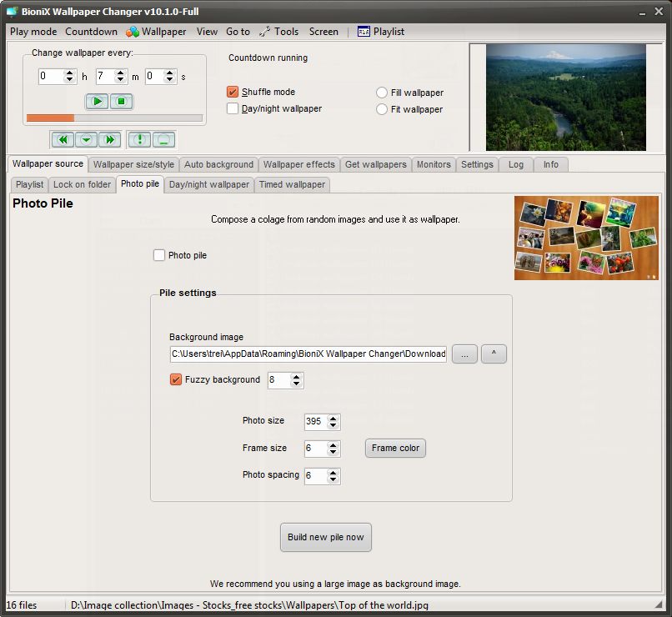This screenshot has height=617, width=672.
Task: Open the Get wallpapers tab
Action: coord(375,164)
